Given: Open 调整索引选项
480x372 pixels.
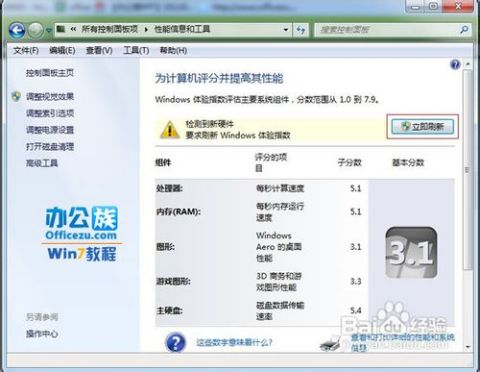Looking at the screenshot, I should [x=50, y=113].
